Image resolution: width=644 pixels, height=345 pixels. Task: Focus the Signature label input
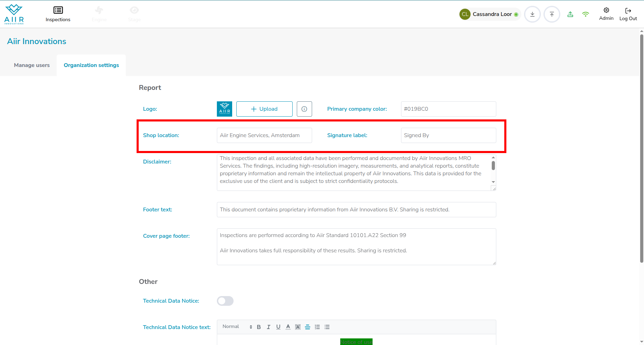(x=449, y=135)
